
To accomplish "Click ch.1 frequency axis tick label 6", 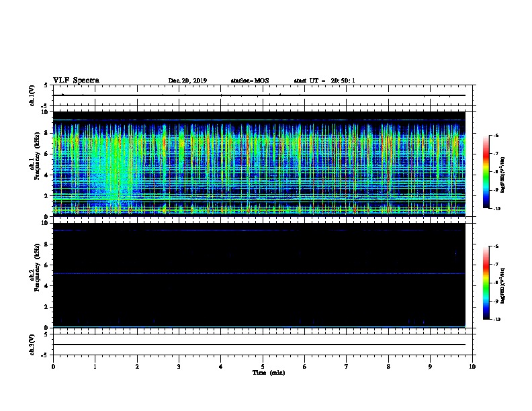I will pyautogui.click(x=46, y=154).
